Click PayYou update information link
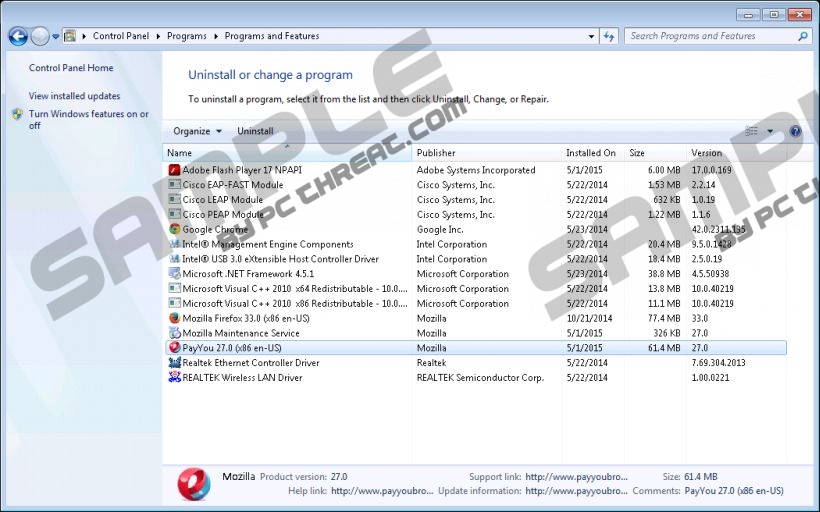 point(576,491)
